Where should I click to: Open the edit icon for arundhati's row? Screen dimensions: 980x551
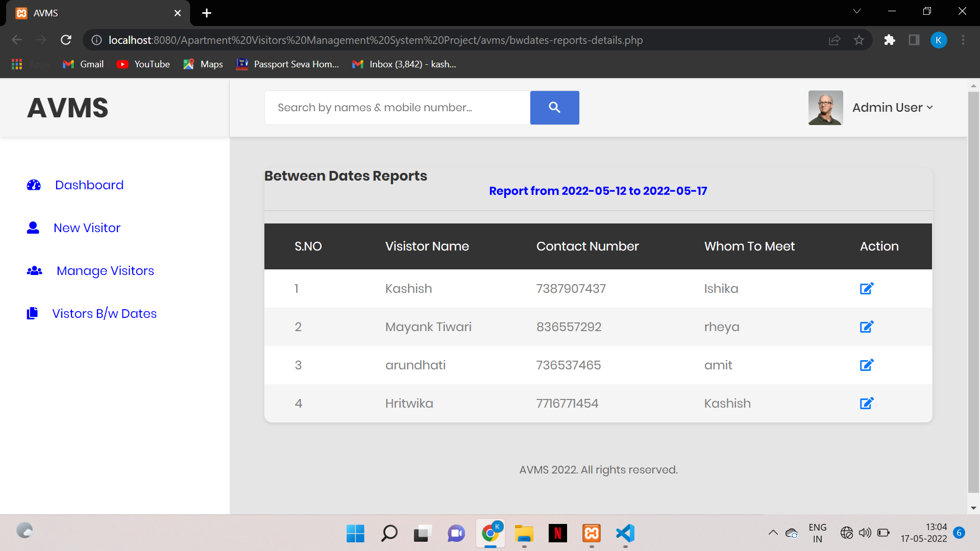867,365
